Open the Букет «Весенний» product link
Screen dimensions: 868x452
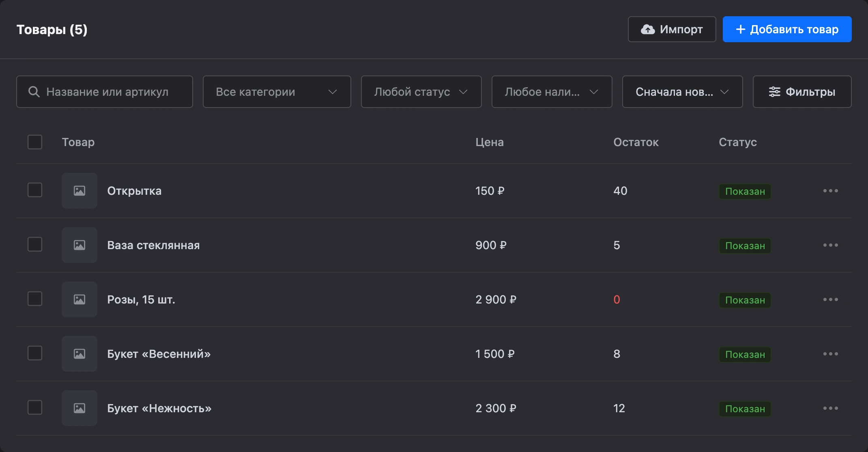(x=159, y=354)
